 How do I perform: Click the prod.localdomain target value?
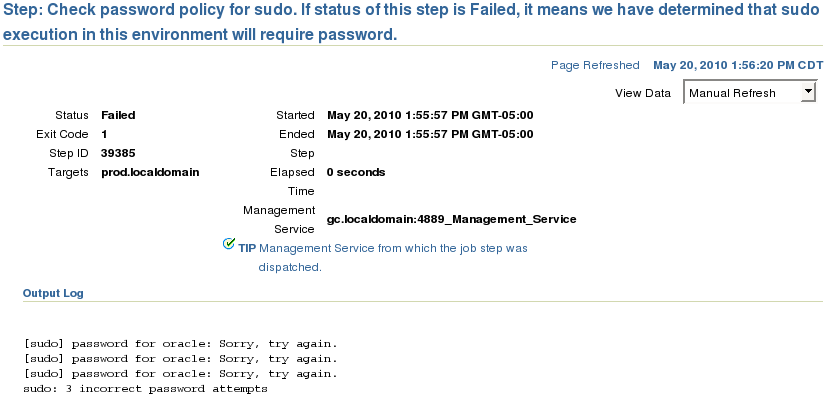click(x=150, y=172)
